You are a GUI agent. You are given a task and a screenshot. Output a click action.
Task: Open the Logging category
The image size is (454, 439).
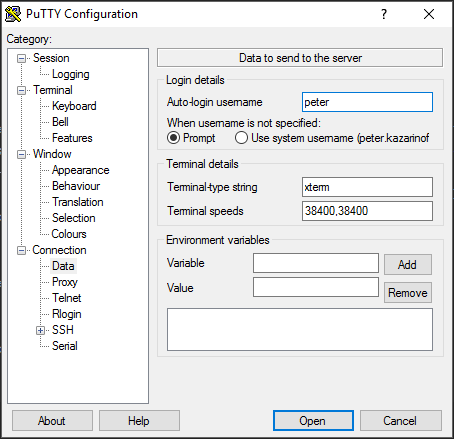[x=71, y=74]
